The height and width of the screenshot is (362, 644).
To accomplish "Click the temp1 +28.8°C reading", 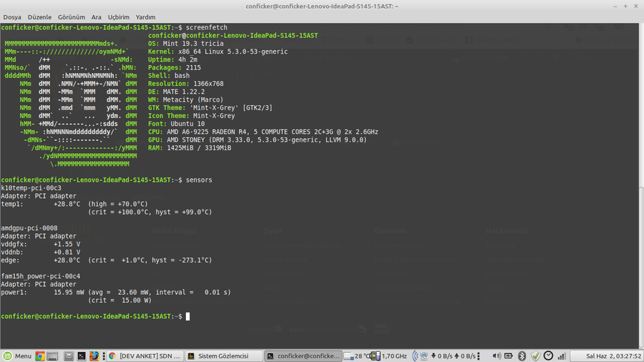I will [x=74, y=204].
